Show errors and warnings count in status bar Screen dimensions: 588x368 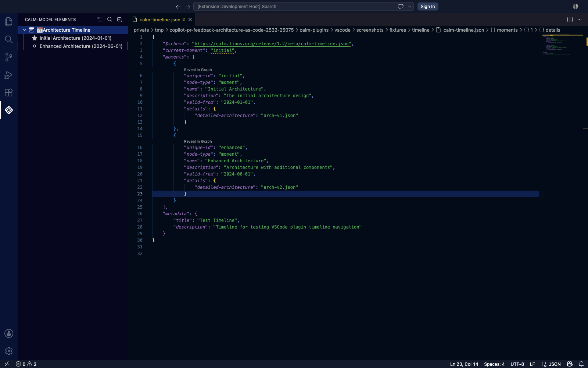click(x=26, y=364)
